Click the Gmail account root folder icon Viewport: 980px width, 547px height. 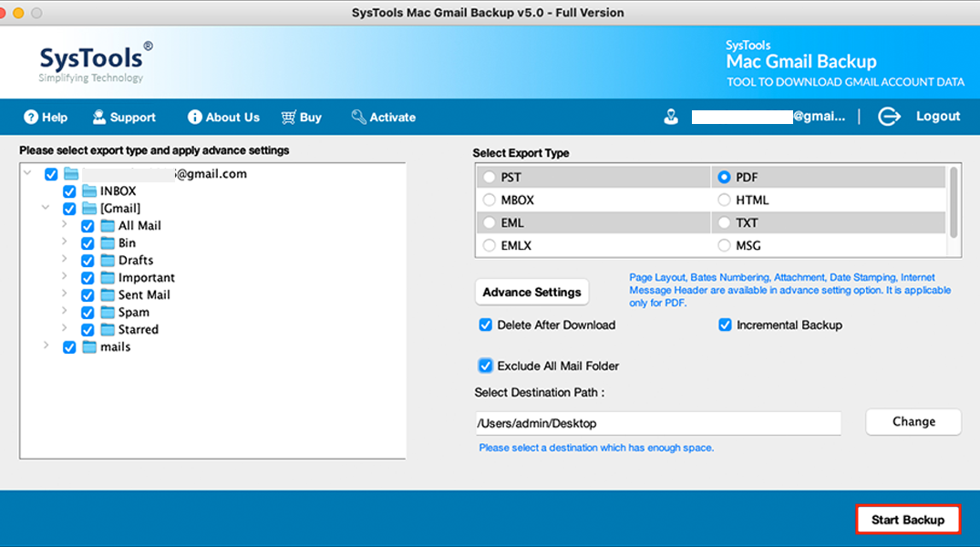tap(71, 174)
